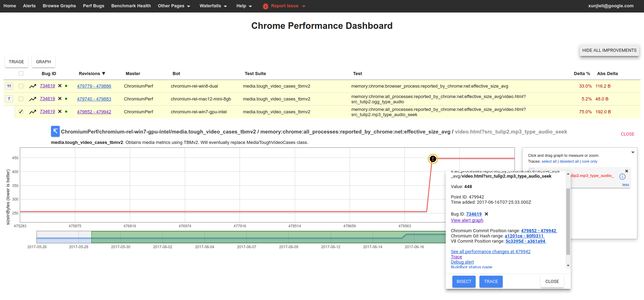Click the blue arrow icon beside graph title

pos(55,131)
